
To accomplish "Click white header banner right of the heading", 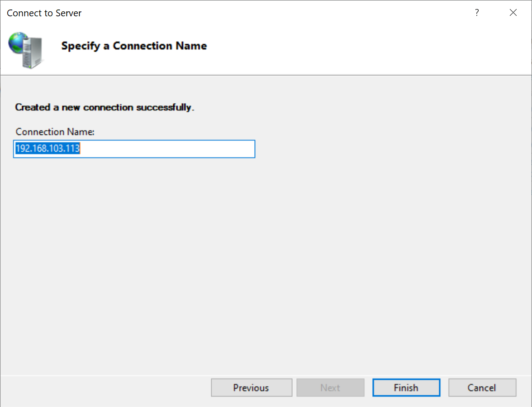I will pyautogui.click(x=362, y=46).
